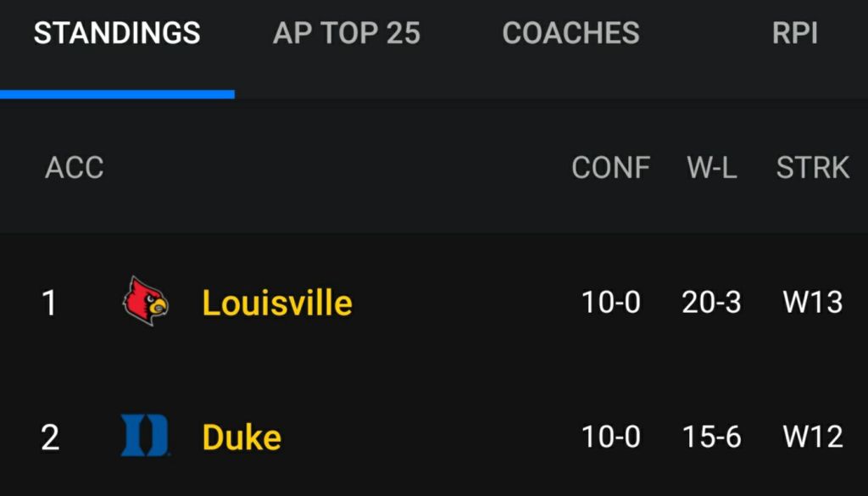Click Duke's 10-0 conference record
The width and height of the screenshot is (868, 496).
coord(610,437)
